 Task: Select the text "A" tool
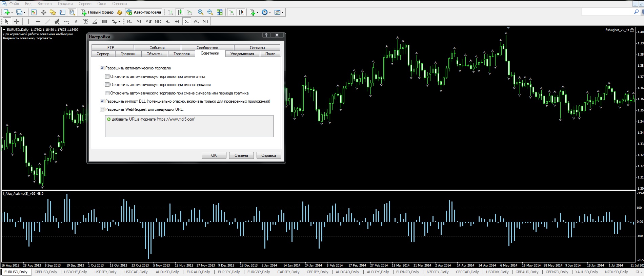(x=76, y=21)
